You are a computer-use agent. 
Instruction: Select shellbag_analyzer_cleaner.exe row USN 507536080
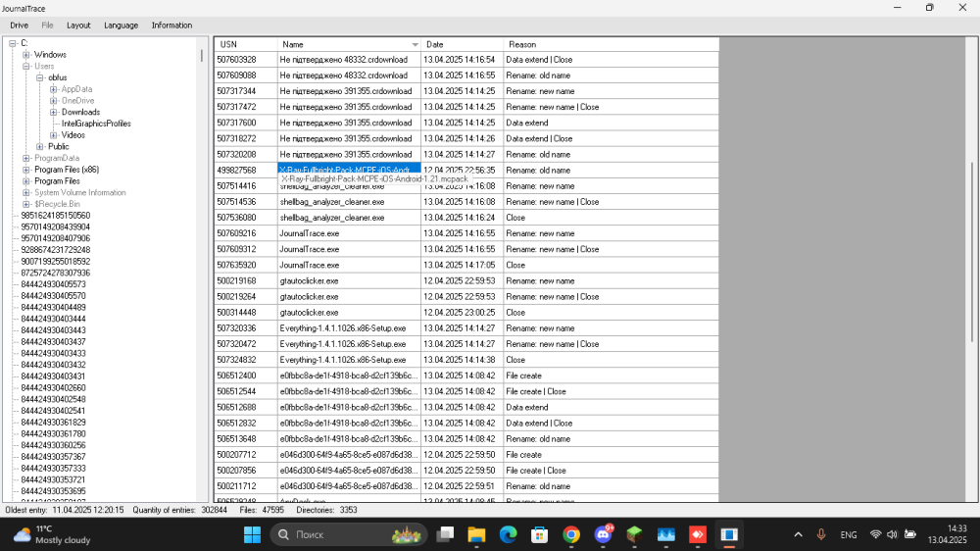tap(466, 218)
